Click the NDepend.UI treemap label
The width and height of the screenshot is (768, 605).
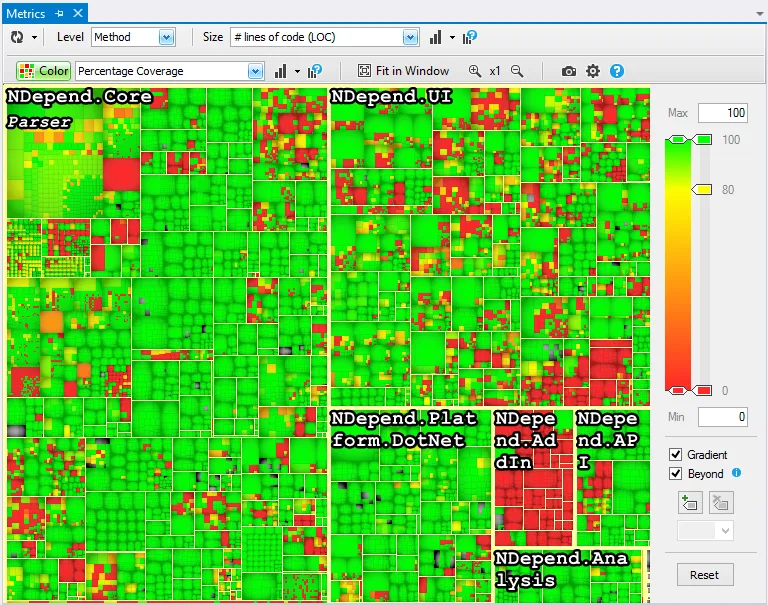391,97
